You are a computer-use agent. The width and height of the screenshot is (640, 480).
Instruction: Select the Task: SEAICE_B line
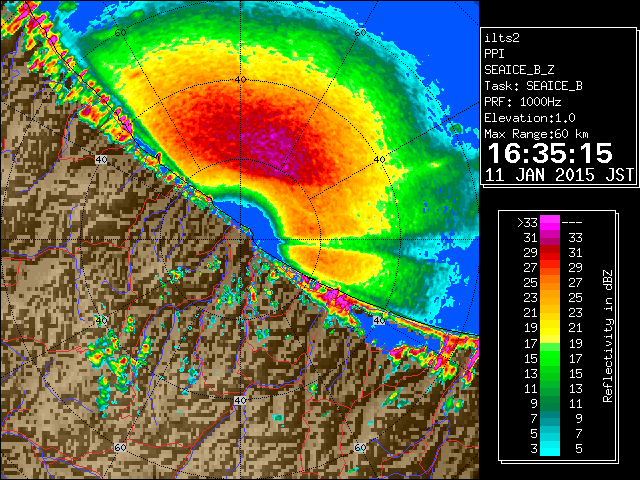[x=533, y=86]
